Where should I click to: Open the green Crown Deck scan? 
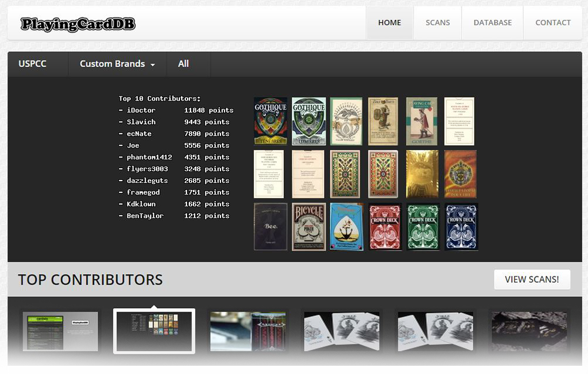(423, 226)
